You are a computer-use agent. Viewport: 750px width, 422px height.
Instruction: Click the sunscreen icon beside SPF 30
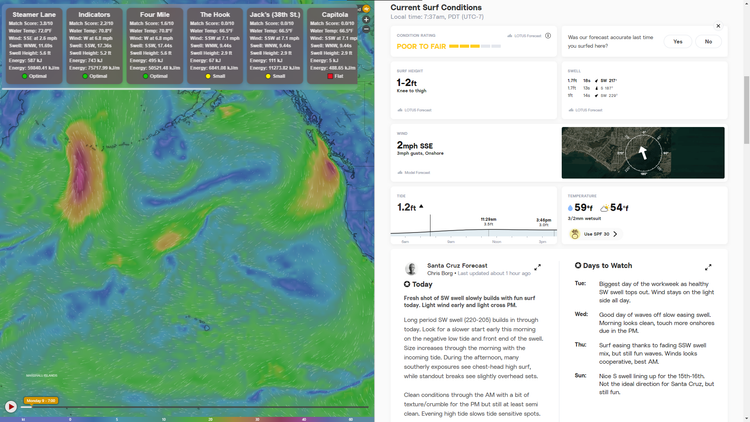click(575, 234)
